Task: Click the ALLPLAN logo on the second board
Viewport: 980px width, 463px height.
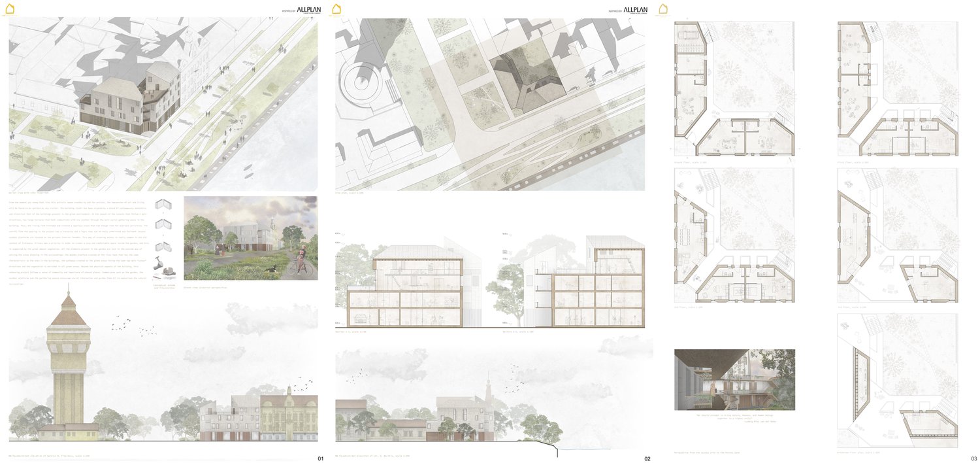Action: 635,10
